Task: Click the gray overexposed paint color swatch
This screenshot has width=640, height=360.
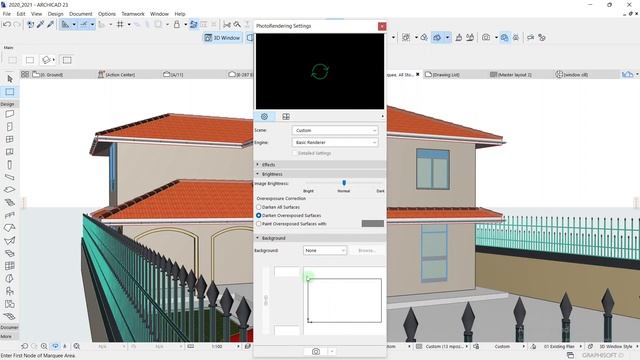Action: (x=373, y=224)
